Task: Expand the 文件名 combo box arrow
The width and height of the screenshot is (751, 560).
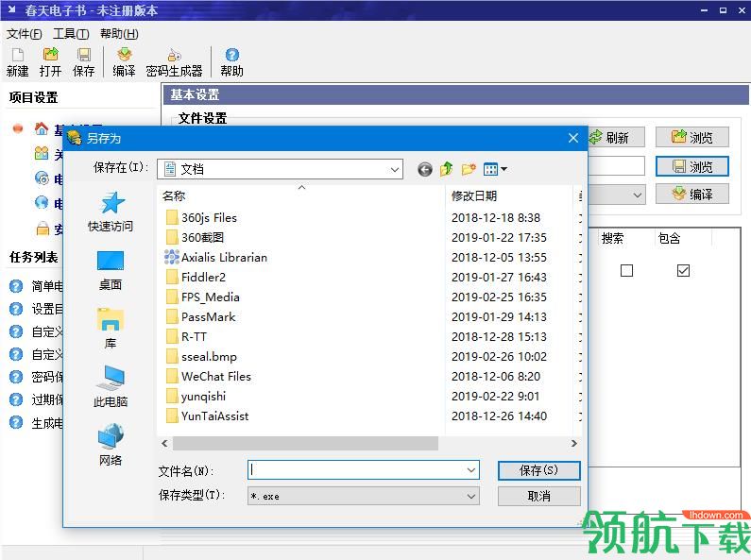Action: coord(471,470)
